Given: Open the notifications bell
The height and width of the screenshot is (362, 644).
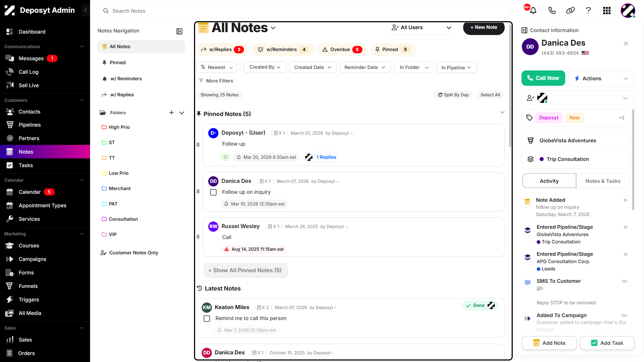Looking at the screenshot, I should click(x=533, y=11).
